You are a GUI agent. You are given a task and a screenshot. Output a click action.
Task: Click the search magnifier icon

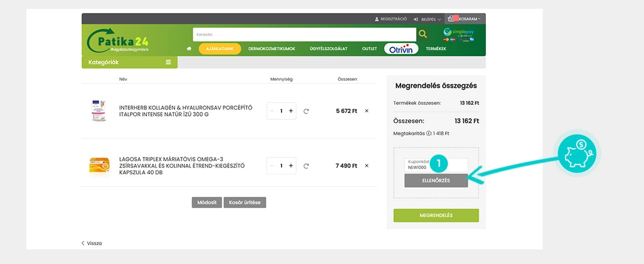[423, 35]
